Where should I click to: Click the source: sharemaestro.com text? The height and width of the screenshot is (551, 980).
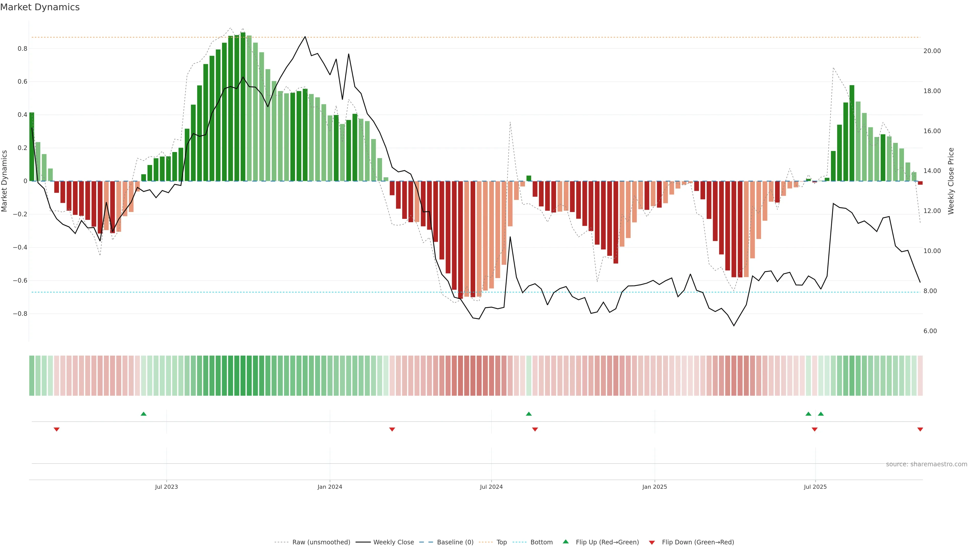pyautogui.click(x=926, y=464)
